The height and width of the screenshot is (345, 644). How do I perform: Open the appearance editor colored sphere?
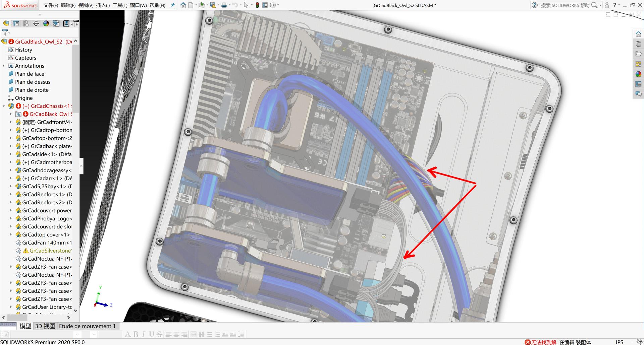click(638, 74)
